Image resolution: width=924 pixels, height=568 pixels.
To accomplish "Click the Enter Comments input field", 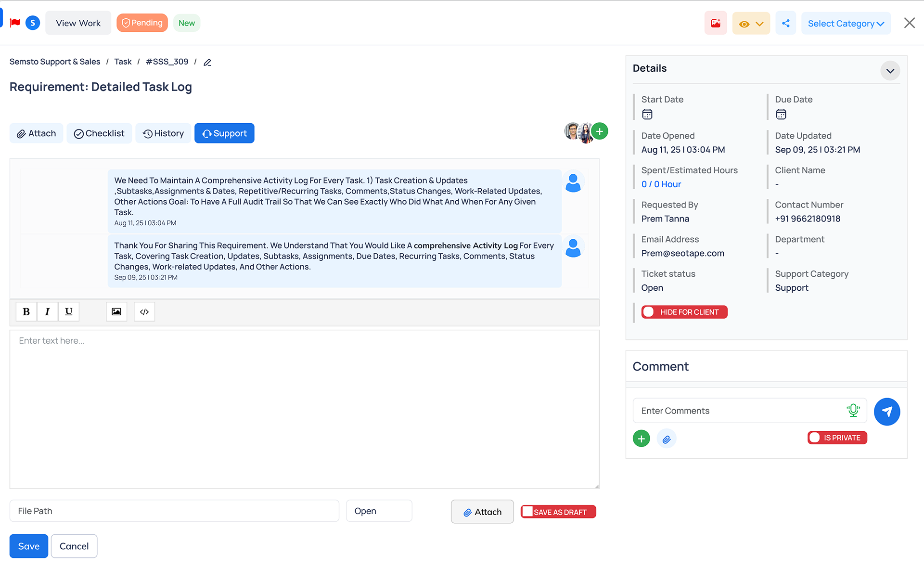I will [739, 411].
